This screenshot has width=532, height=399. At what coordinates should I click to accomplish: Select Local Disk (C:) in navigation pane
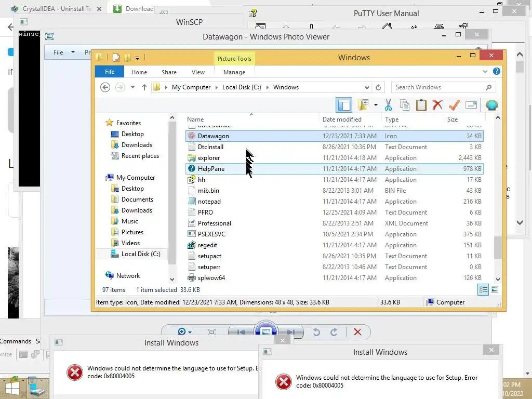141,254
